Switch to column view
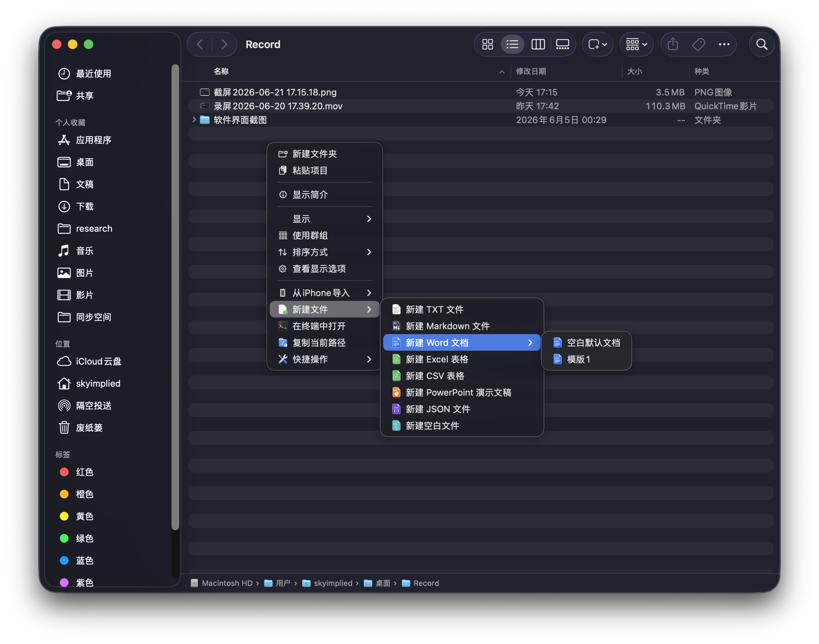Image resolution: width=819 pixels, height=644 pixels. 538,45
